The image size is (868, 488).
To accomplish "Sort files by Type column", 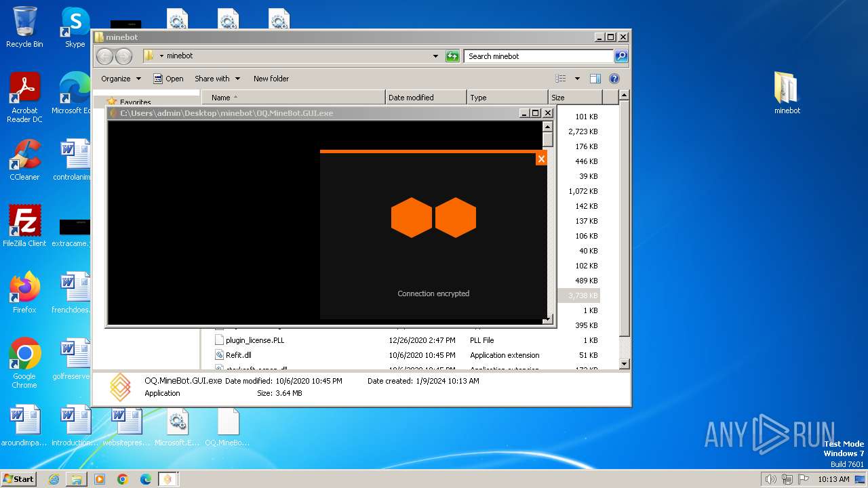I will point(507,98).
